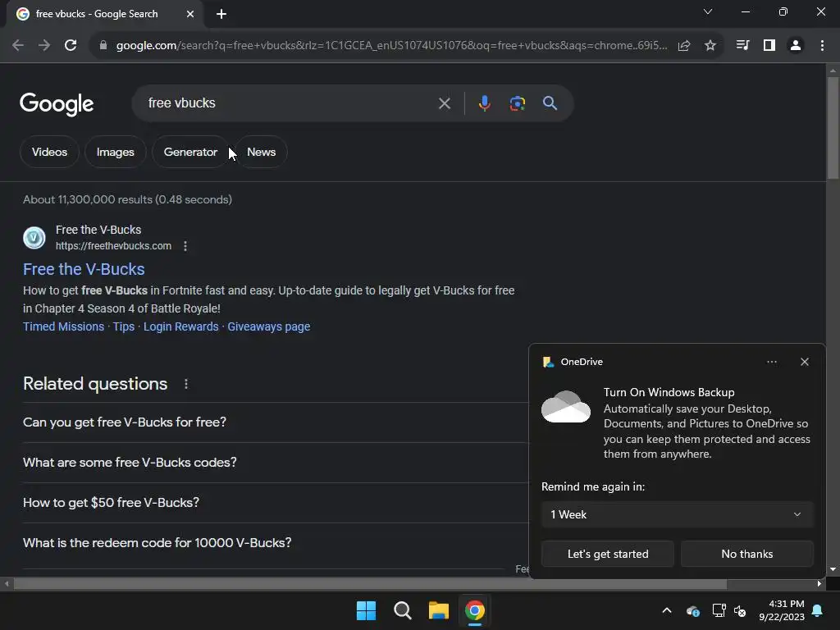
Task: Close the OneDrive notification
Action: pos(804,362)
